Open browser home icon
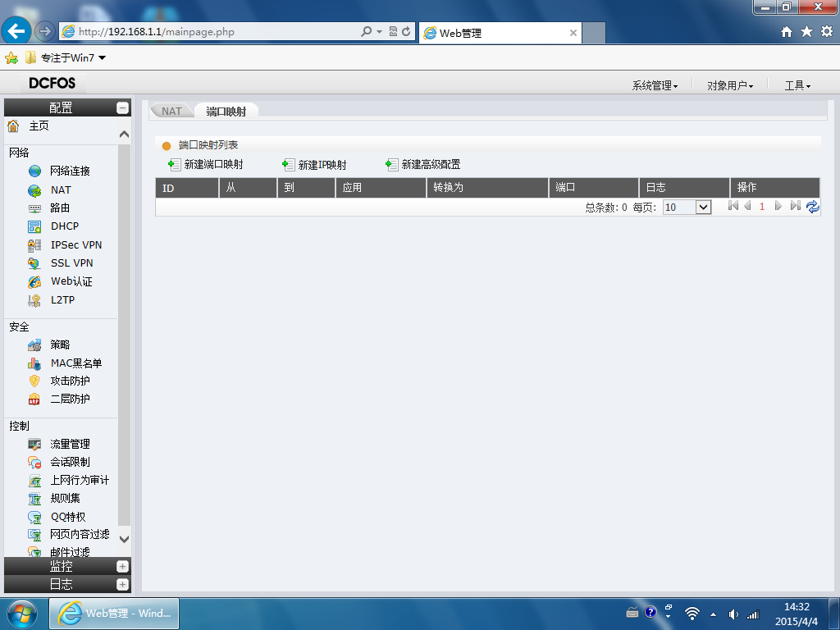This screenshot has width=840, height=630. (x=787, y=32)
